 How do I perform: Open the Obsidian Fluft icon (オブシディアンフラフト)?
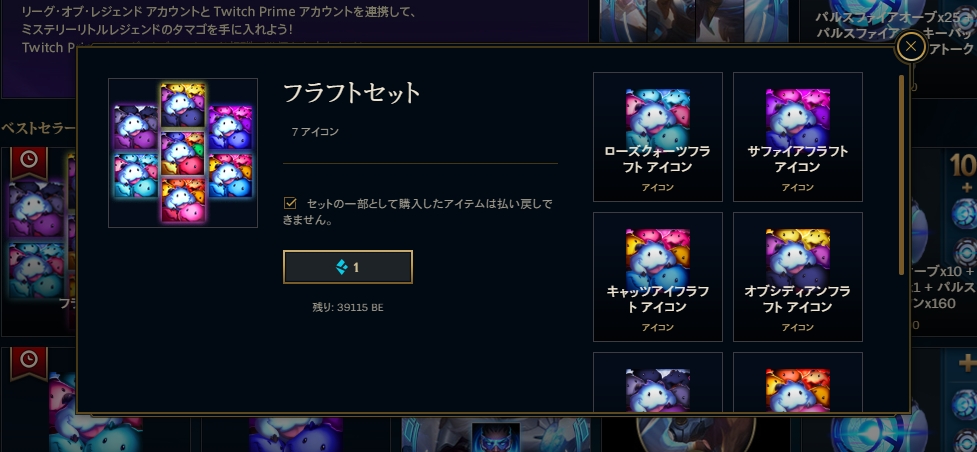(798, 277)
